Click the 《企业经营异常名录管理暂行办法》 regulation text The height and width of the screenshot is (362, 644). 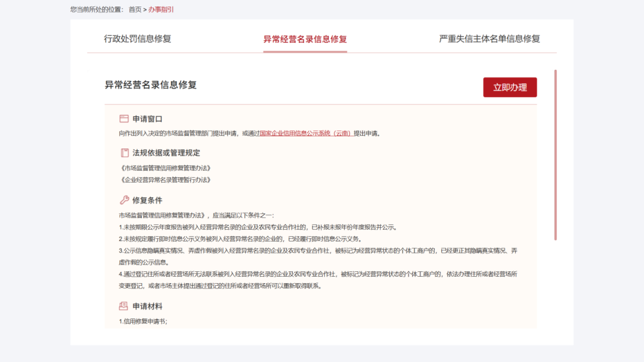coord(165,180)
